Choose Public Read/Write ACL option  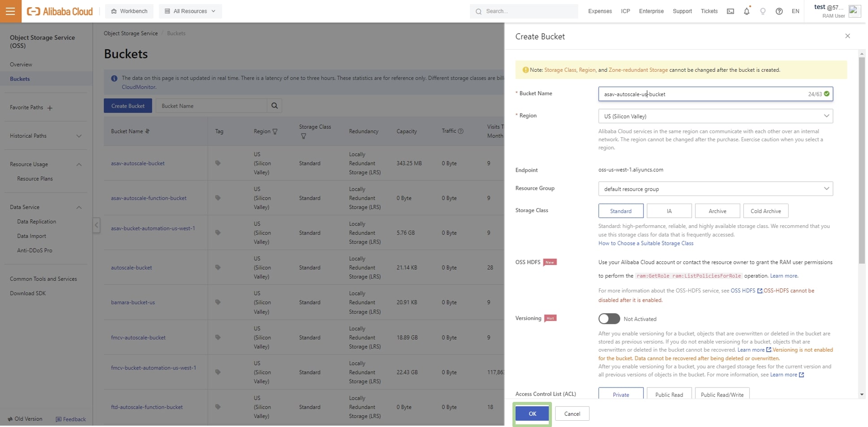pyautogui.click(x=722, y=394)
